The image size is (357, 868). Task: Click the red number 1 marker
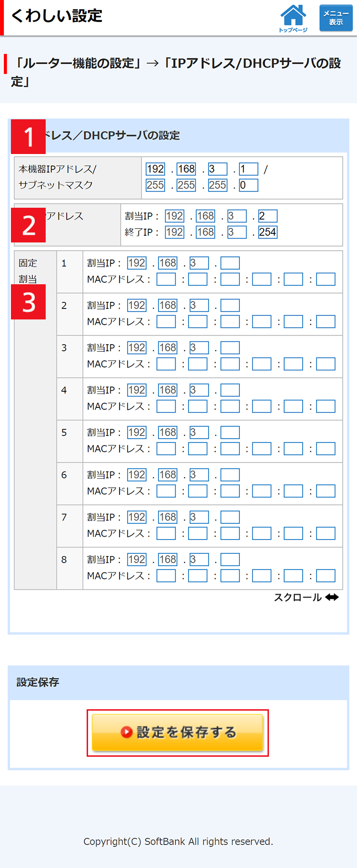(29, 136)
